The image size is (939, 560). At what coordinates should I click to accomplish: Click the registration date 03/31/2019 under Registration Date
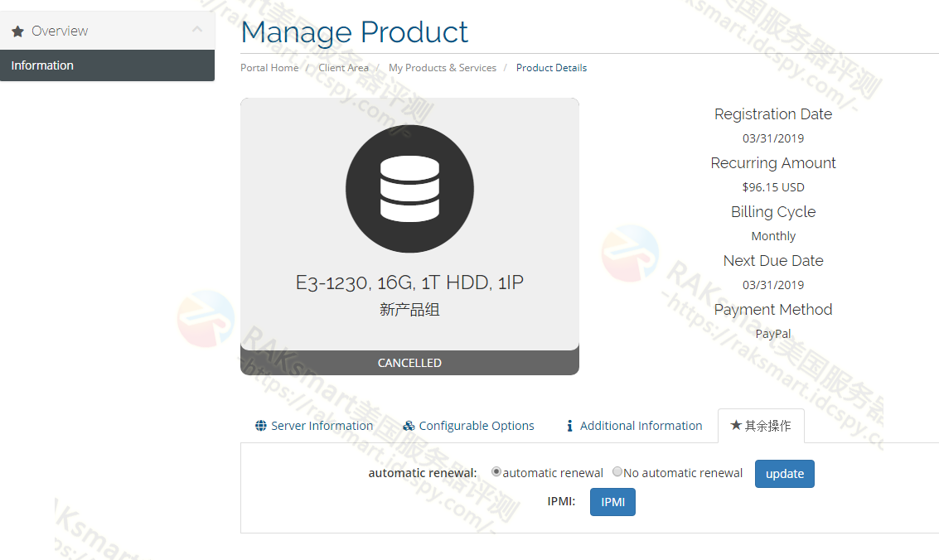[773, 138]
